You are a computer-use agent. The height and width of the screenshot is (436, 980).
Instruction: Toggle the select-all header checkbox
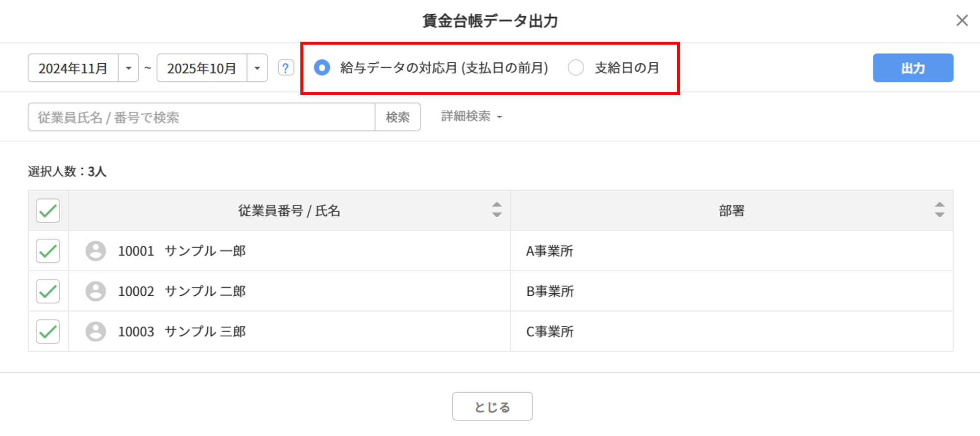point(48,211)
